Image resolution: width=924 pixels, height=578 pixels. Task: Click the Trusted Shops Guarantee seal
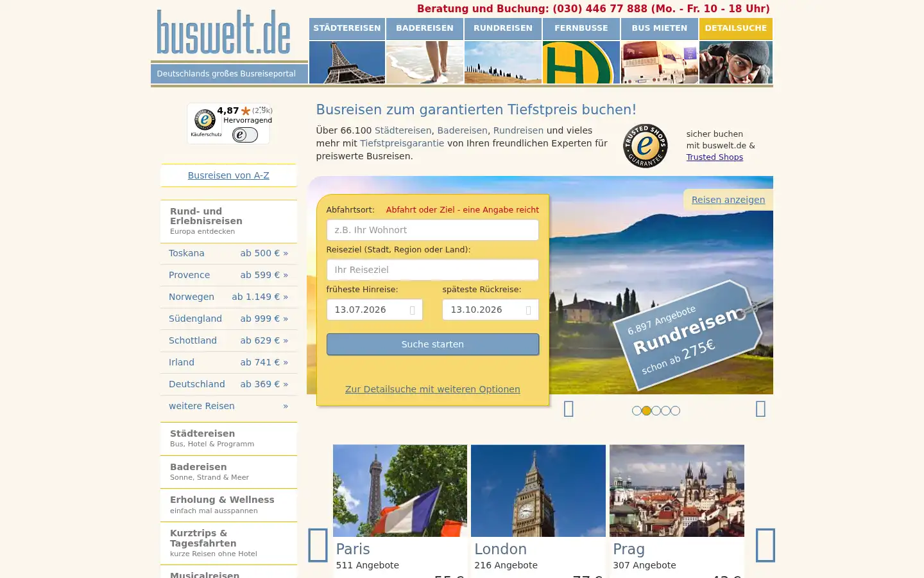(x=646, y=146)
